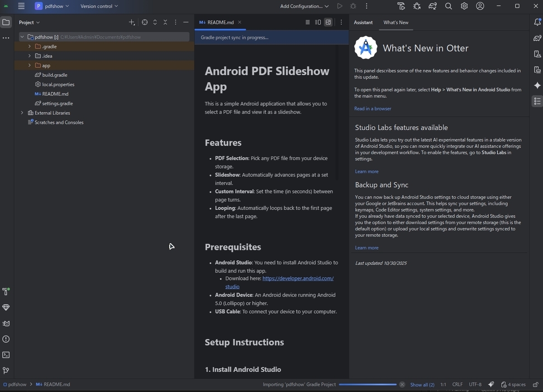Close the README.md editor tab

(240, 22)
